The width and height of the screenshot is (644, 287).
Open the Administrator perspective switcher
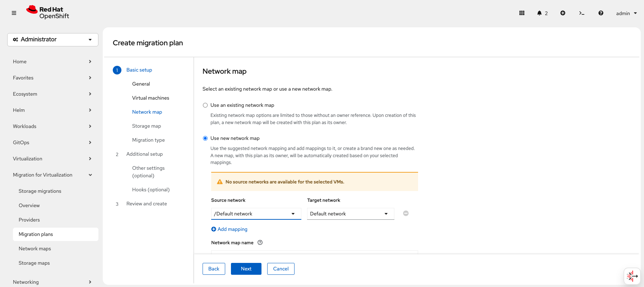coord(53,40)
